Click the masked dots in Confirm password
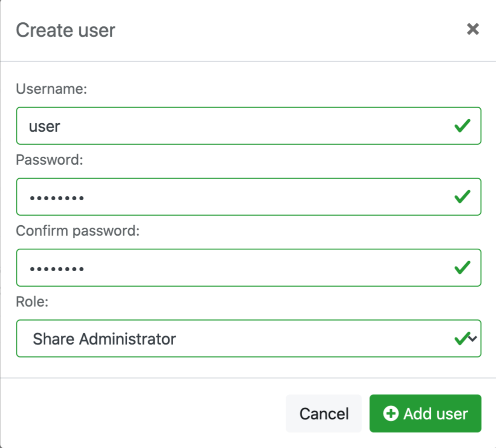496x448 pixels. tap(57, 269)
